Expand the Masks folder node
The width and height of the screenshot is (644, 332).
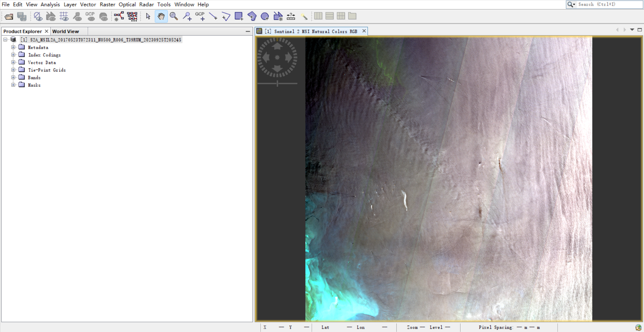pyautogui.click(x=13, y=85)
